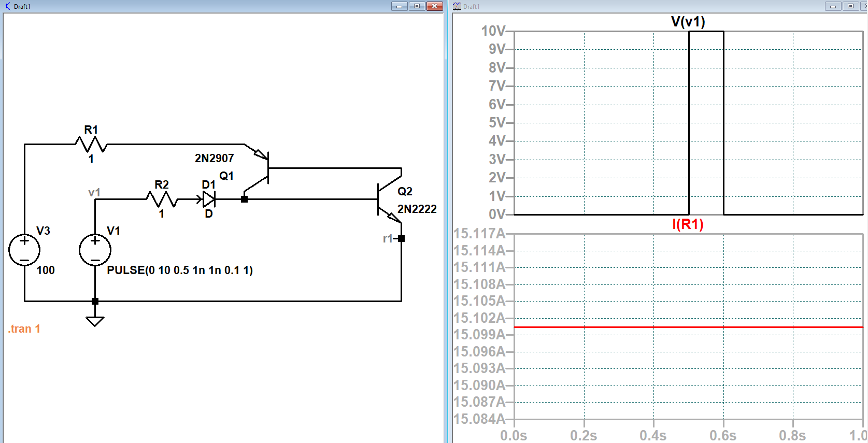Click the ground symbol in schematic
868x443 pixels.
[95, 321]
